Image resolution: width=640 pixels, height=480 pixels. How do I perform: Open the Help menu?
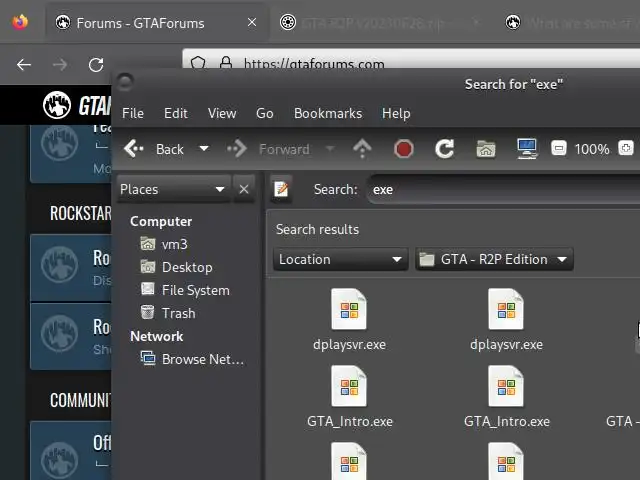pos(396,113)
